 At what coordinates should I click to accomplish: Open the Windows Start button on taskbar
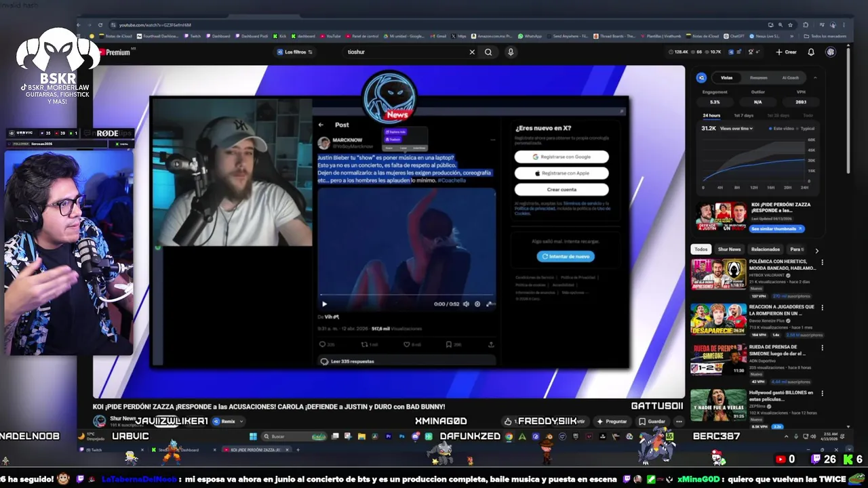(x=253, y=436)
